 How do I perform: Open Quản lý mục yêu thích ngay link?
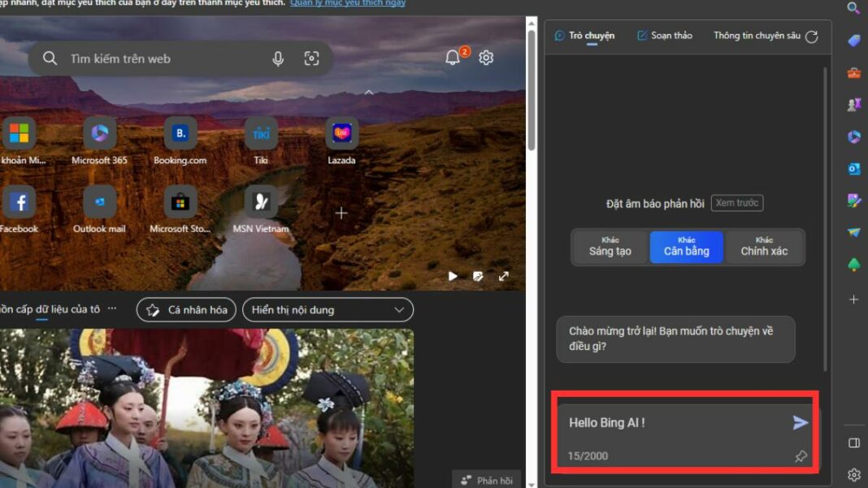(x=348, y=2)
